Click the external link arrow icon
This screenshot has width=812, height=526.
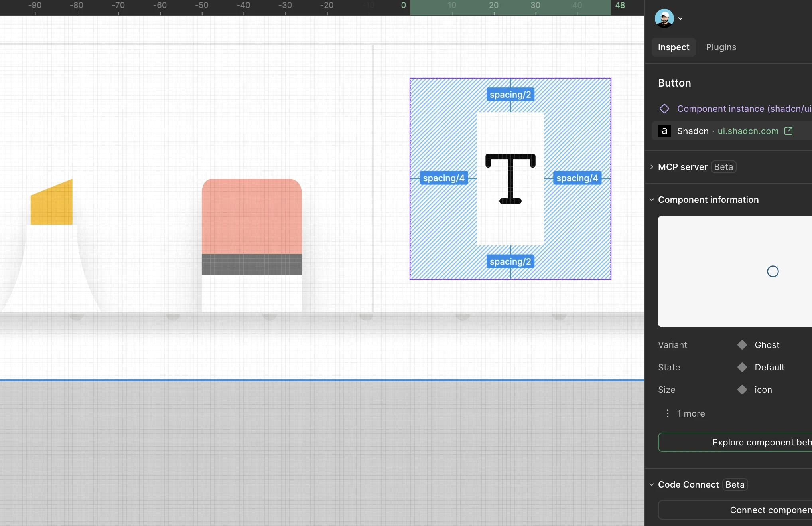788,131
